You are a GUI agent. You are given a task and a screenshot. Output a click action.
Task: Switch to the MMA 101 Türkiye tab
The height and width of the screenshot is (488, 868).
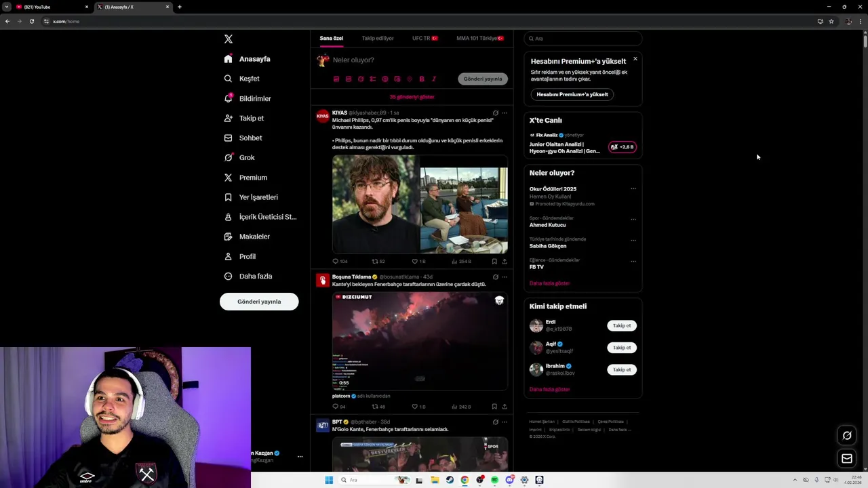[x=480, y=39]
